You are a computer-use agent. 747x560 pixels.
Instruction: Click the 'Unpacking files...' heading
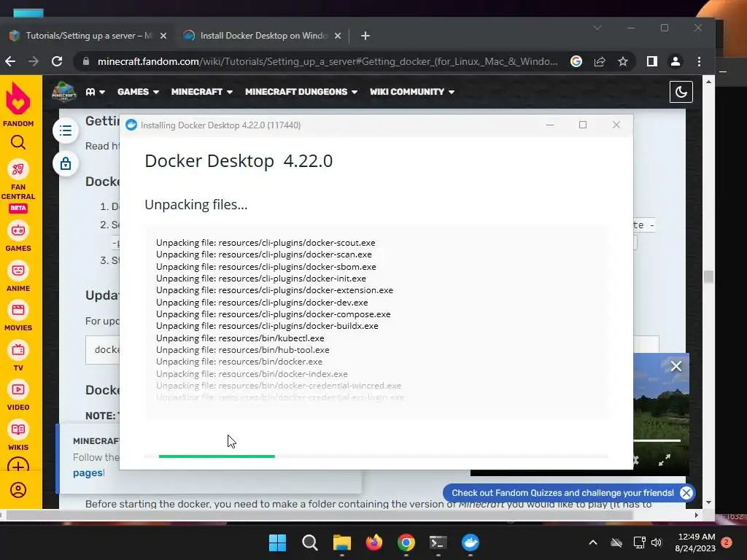tap(196, 204)
